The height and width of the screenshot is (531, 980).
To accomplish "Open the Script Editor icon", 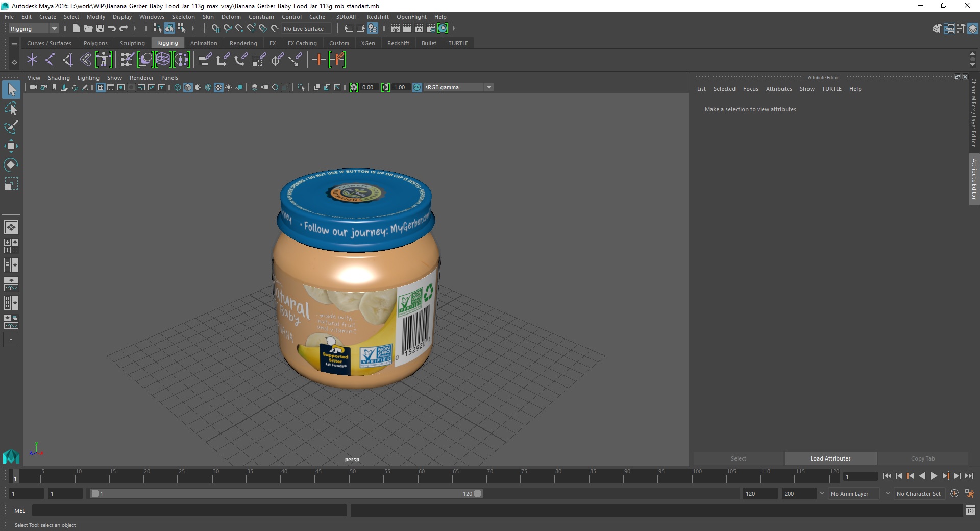I will coord(970,510).
